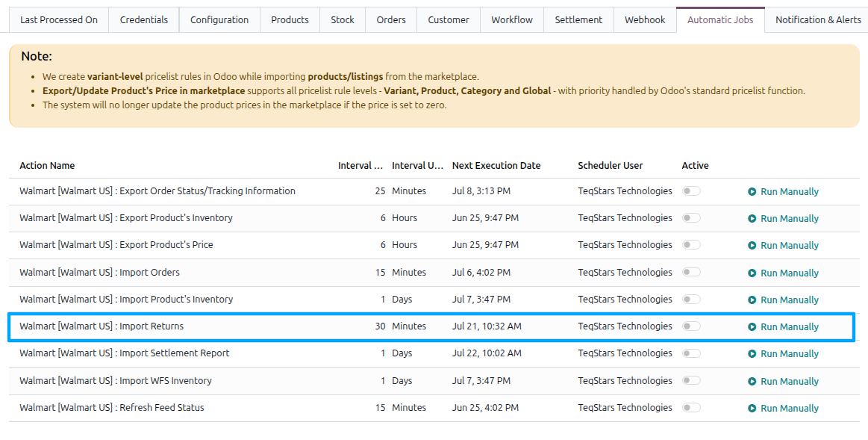This screenshot has width=868, height=440.
Task: Click 'Jul 22, 10:02 AM' execution date
Action: click(487, 353)
